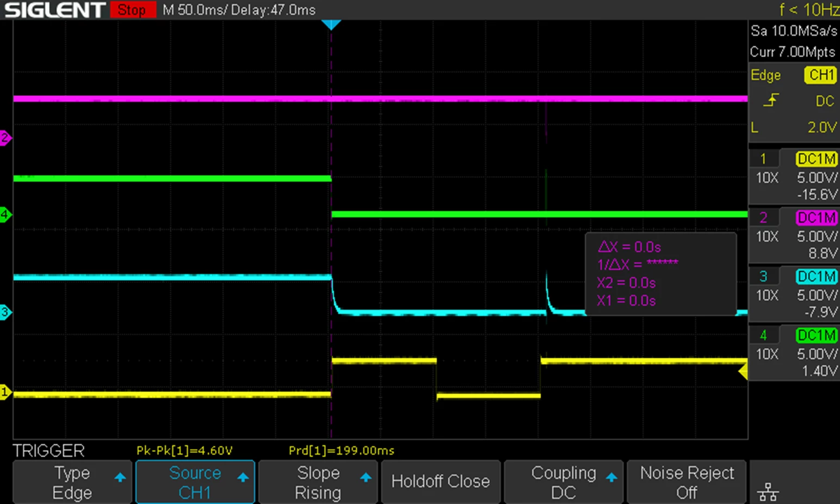Click channel 3 offset value -7.9V
Image resolution: width=840 pixels, height=504 pixels.
click(822, 312)
